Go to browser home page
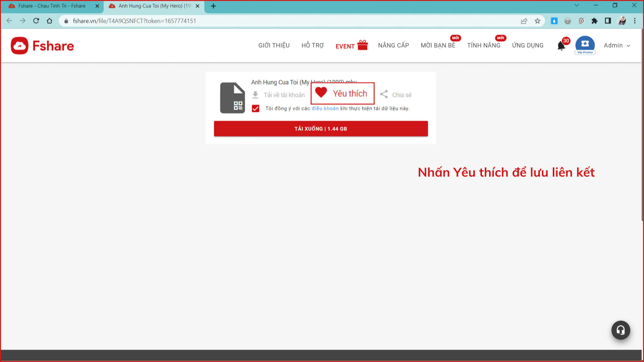 [49, 21]
